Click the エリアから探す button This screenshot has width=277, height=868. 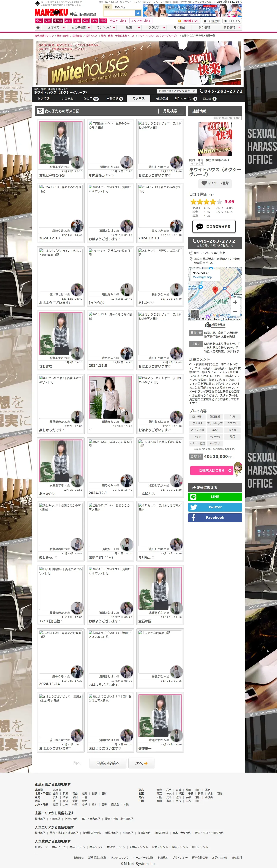pos(141,21)
